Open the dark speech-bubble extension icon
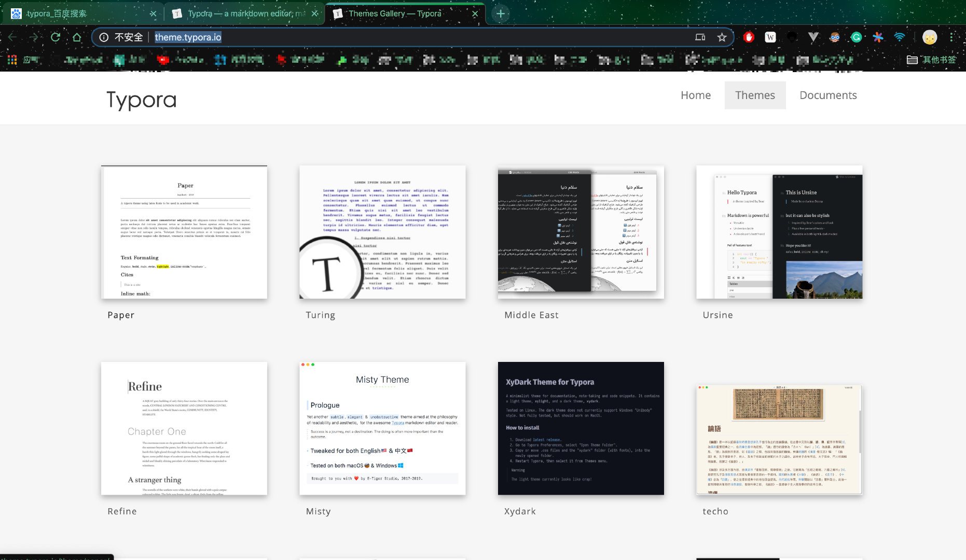 [x=792, y=37]
